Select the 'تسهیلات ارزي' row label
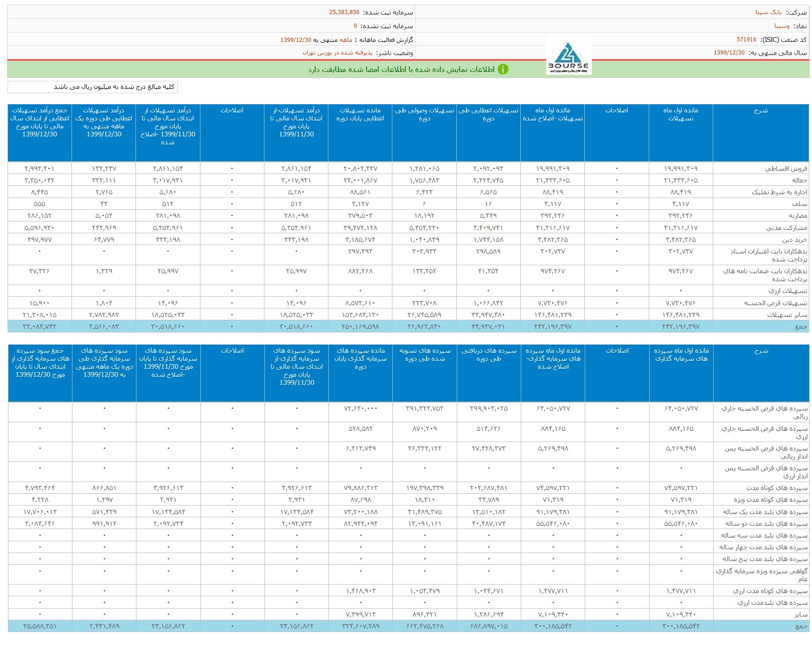The height and width of the screenshot is (665, 812). coord(788,291)
